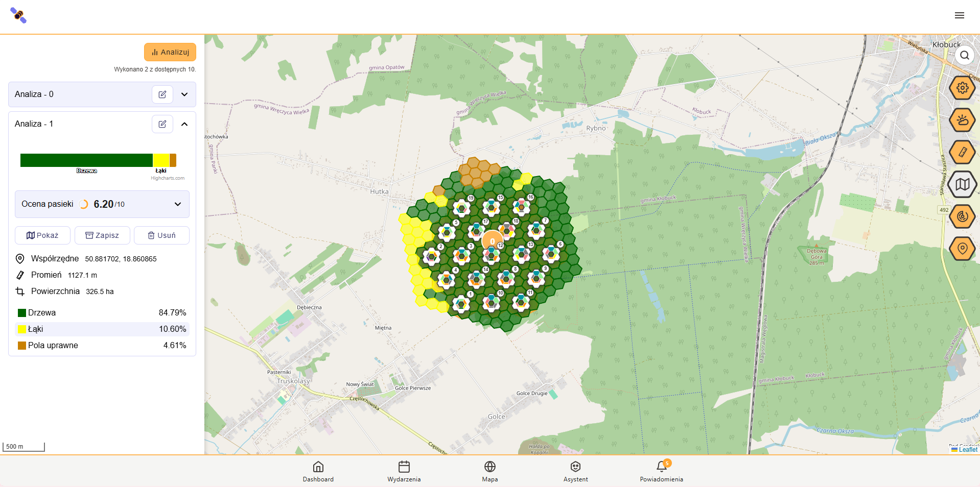Click the text 'Wykonano 2 z dostępnych 10.'
This screenshot has width=980, height=487.
[x=155, y=69]
